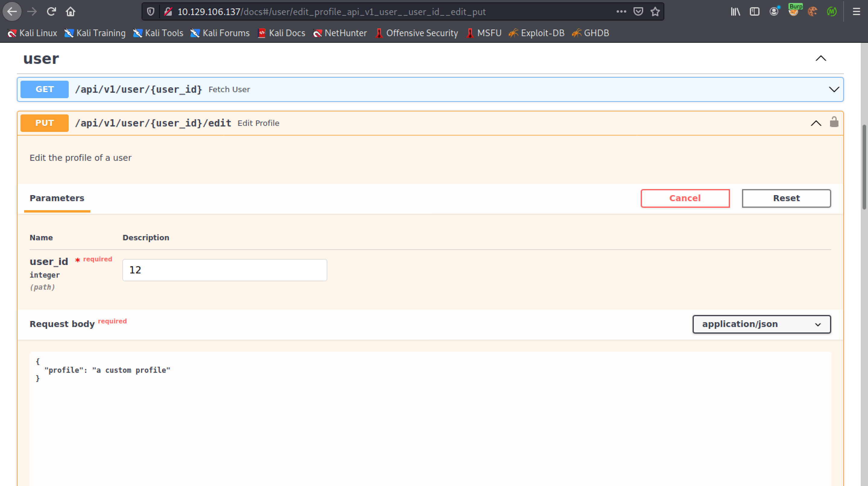The width and height of the screenshot is (868, 486).
Task: Save page to Pocket
Action: tap(638, 12)
